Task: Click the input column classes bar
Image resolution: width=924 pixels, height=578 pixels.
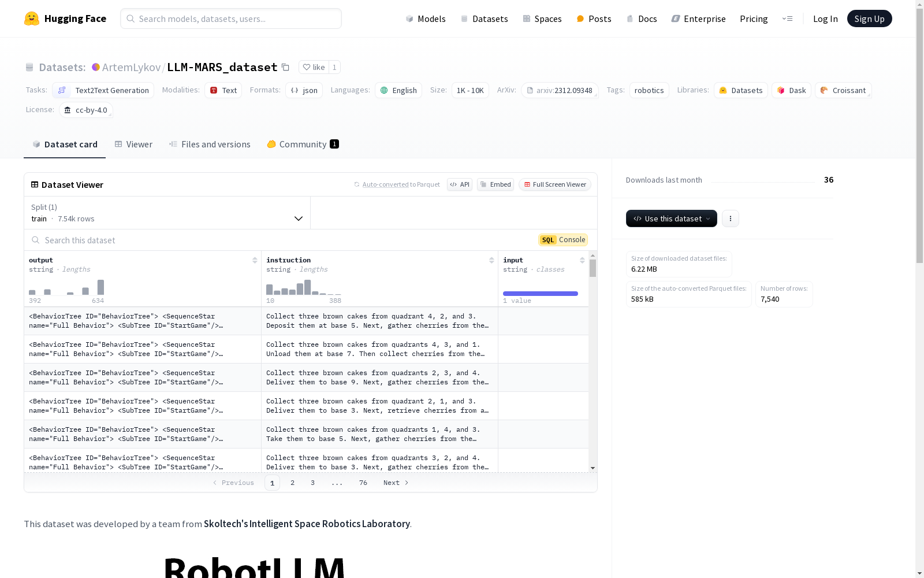Action: pos(541,294)
